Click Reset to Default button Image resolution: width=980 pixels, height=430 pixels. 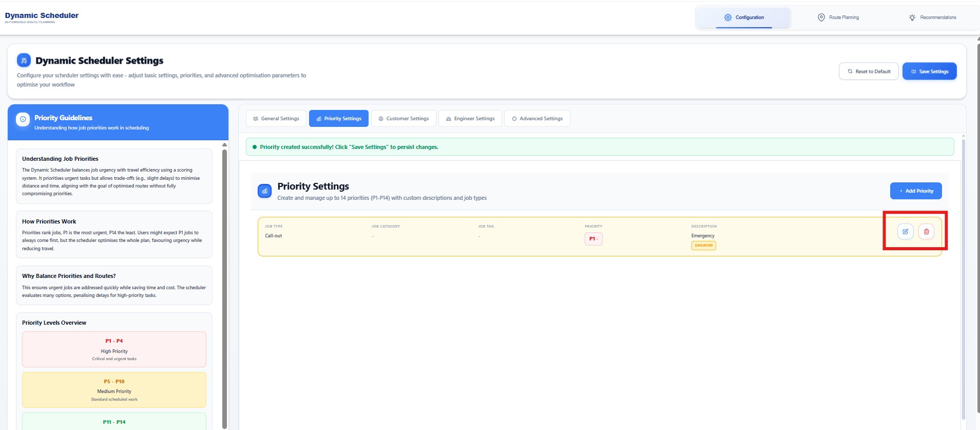[x=869, y=71]
